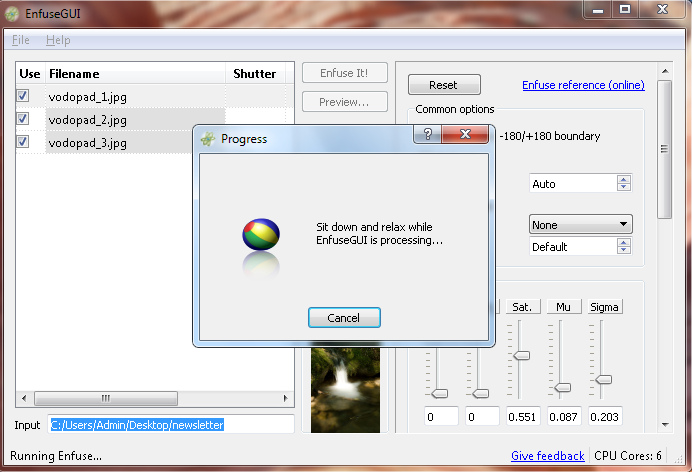Click the window resize grip in the corner
The height and width of the screenshot is (472, 692).
(x=678, y=459)
